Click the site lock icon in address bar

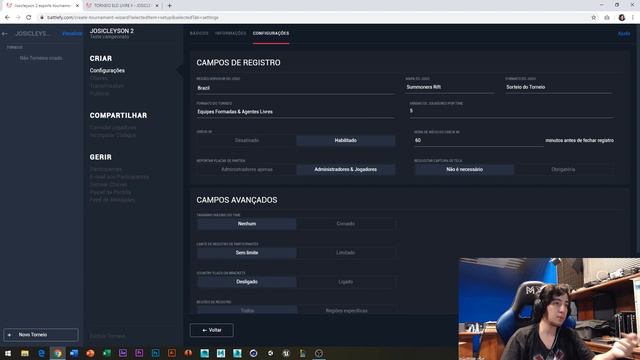pyautogui.click(x=42, y=18)
